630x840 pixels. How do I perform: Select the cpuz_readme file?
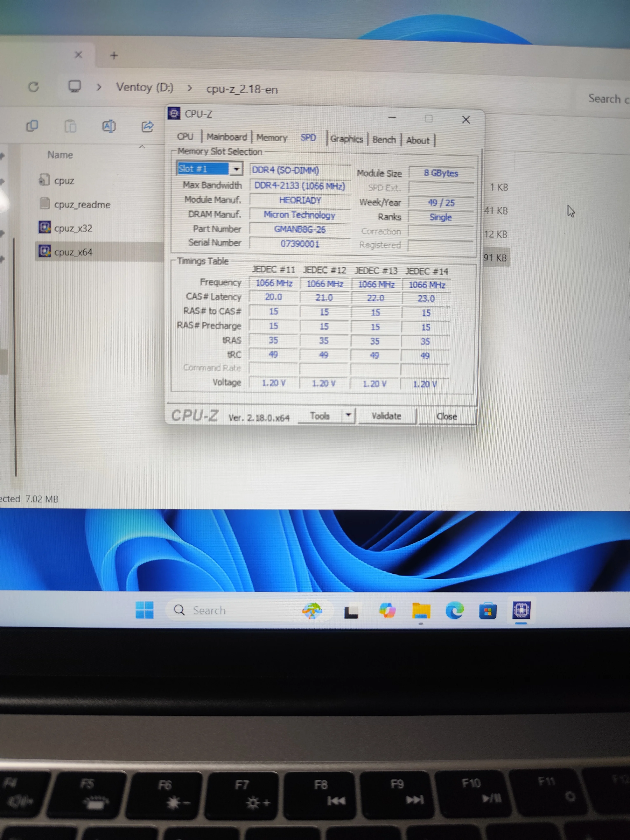click(82, 205)
